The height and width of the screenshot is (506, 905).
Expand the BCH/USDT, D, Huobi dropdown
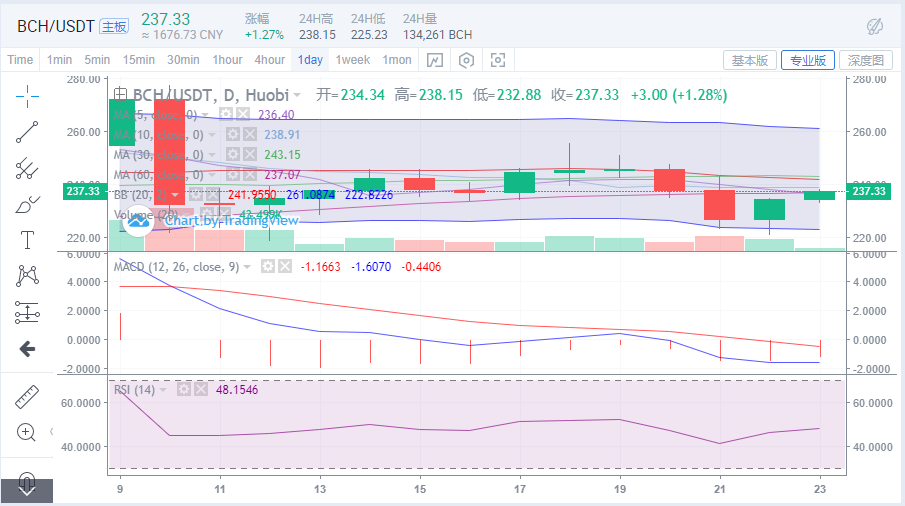click(297, 95)
